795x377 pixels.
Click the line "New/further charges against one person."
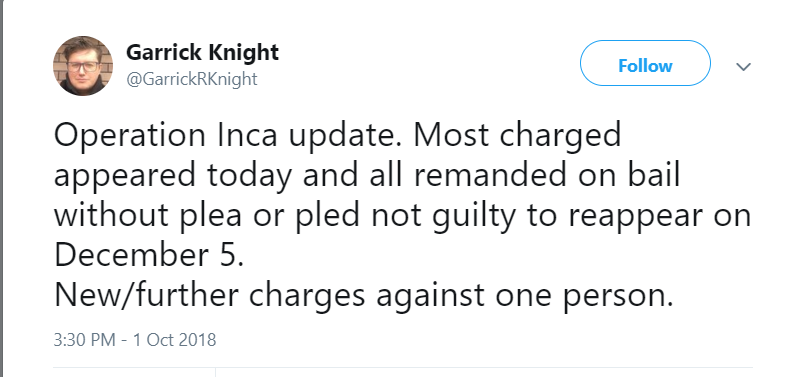(x=364, y=295)
